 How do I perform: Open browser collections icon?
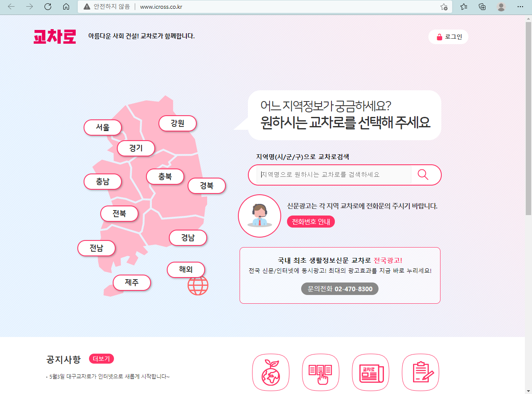point(482,7)
